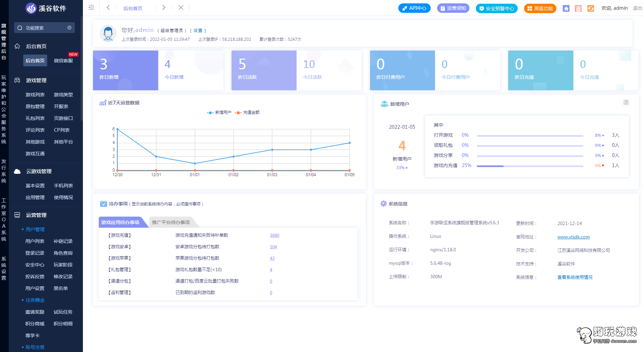Open 礼包列表 menu item
The height and width of the screenshot is (352, 644).
[35, 118]
